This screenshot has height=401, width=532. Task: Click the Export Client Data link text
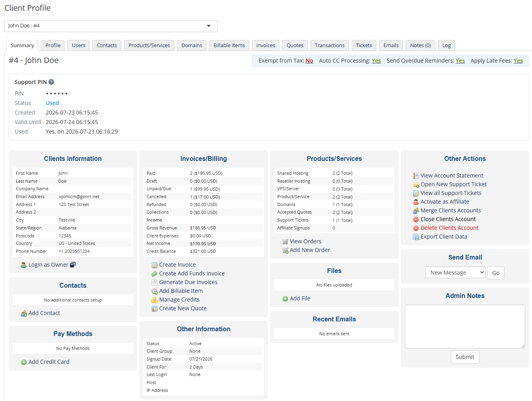click(444, 237)
